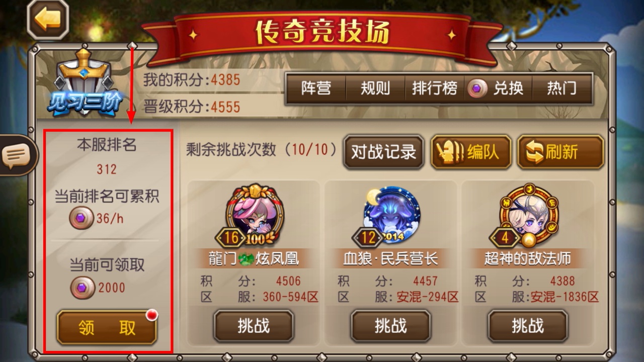Viewport: 644px width, 362px height.
Task: Open the 规则 rules tab
Action: [x=375, y=89]
